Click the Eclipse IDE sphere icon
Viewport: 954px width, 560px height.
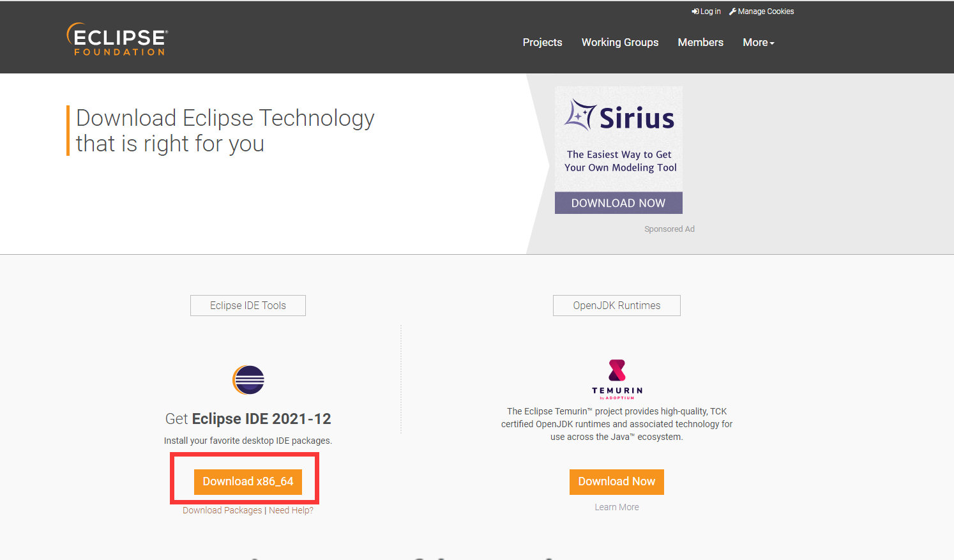(x=248, y=381)
